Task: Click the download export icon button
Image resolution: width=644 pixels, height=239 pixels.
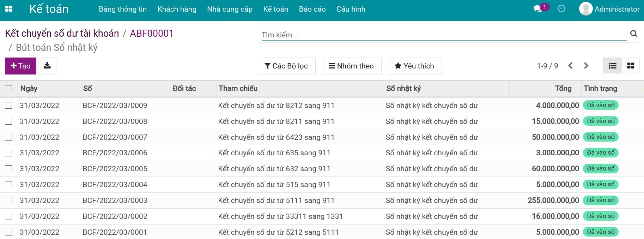Action: [47, 66]
